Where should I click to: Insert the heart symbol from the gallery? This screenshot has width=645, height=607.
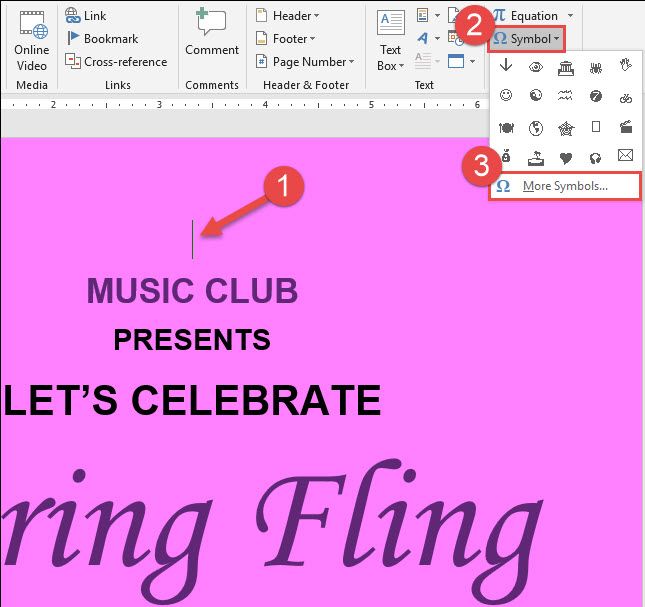coord(566,156)
